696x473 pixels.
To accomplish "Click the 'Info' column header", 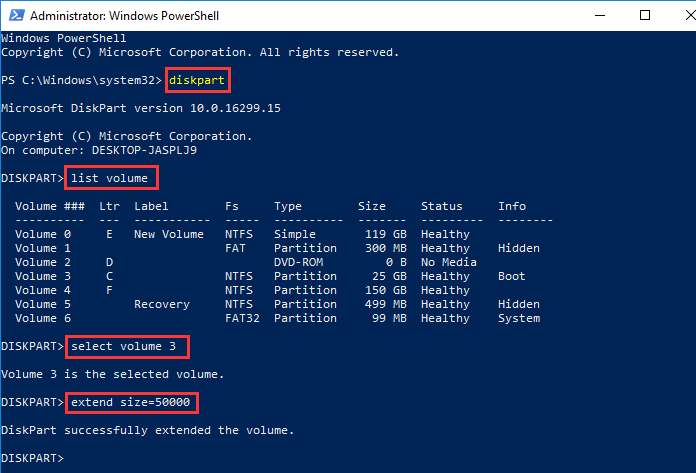I will [512, 206].
